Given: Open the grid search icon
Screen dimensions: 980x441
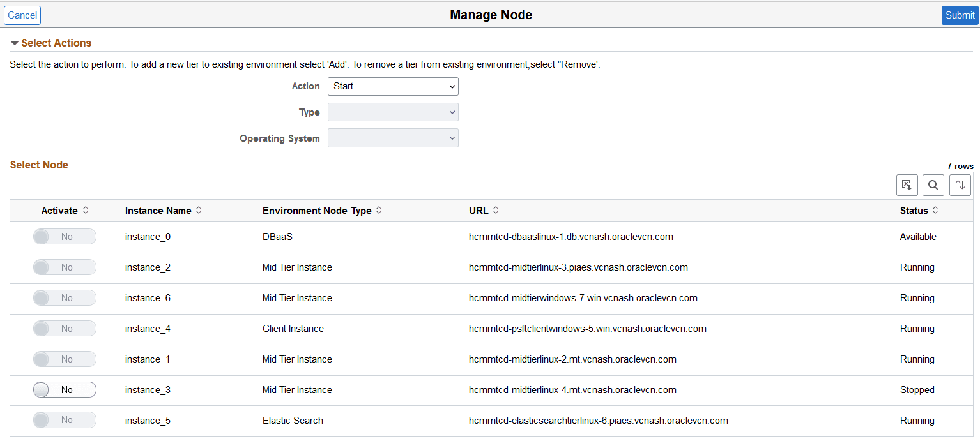Looking at the screenshot, I should 933,185.
